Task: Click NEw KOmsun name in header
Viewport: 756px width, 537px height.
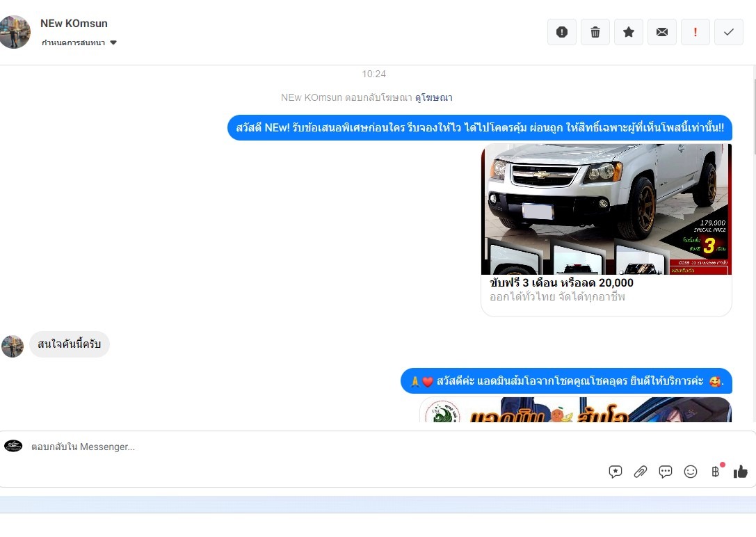Action: pyautogui.click(x=74, y=23)
